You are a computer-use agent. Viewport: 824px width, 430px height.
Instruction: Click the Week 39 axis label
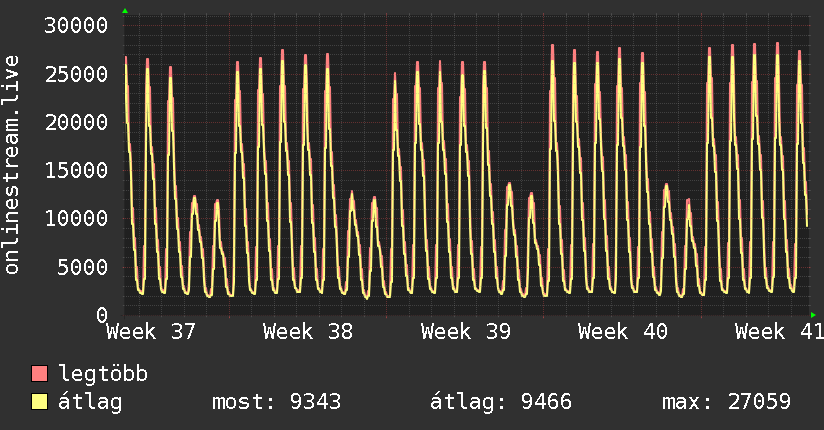click(466, 332)
